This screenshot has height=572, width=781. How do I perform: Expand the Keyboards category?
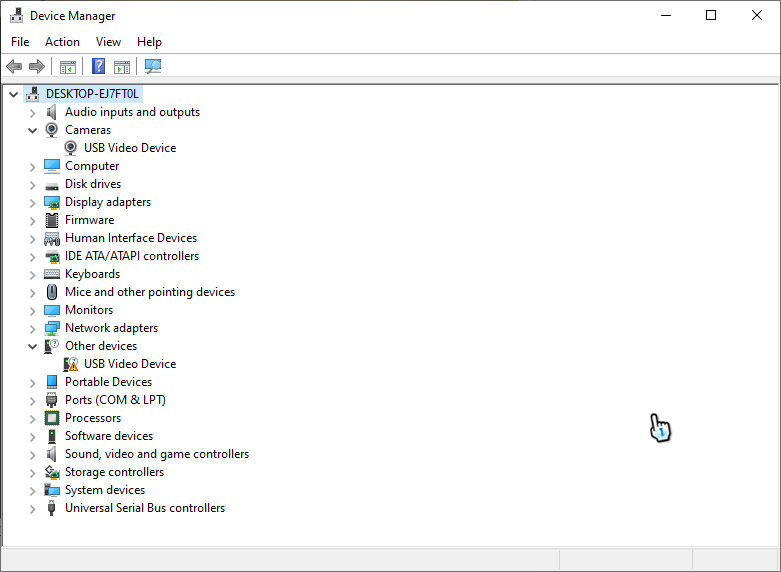(32, 275)
